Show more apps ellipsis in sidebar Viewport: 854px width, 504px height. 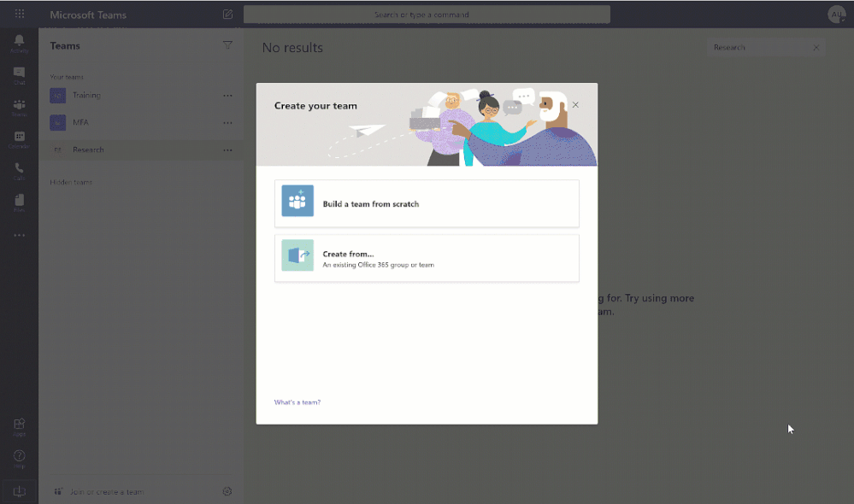[19, 235]
